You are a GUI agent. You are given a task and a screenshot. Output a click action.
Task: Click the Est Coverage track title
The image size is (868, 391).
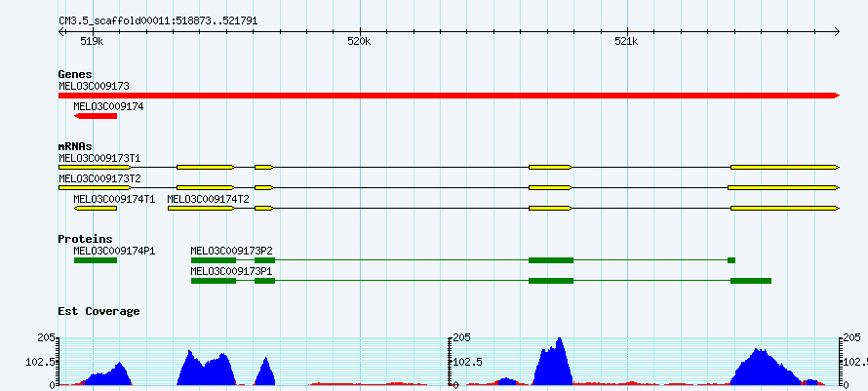99,311
